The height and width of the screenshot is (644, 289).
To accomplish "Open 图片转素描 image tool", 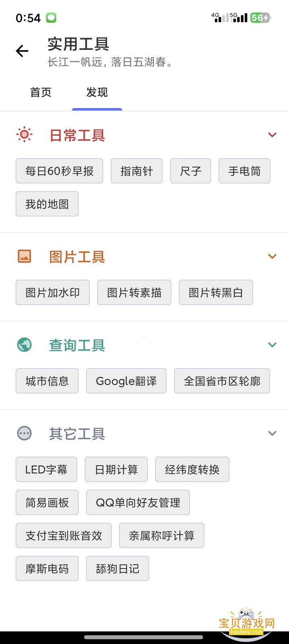I will click(x=134, y=292).
